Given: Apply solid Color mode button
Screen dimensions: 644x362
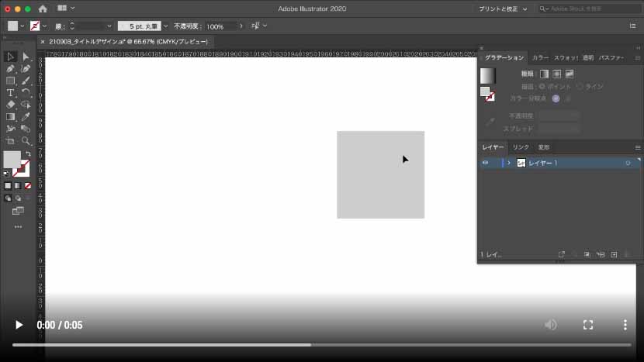Looking at the screenshot, I should coord(8,186).
